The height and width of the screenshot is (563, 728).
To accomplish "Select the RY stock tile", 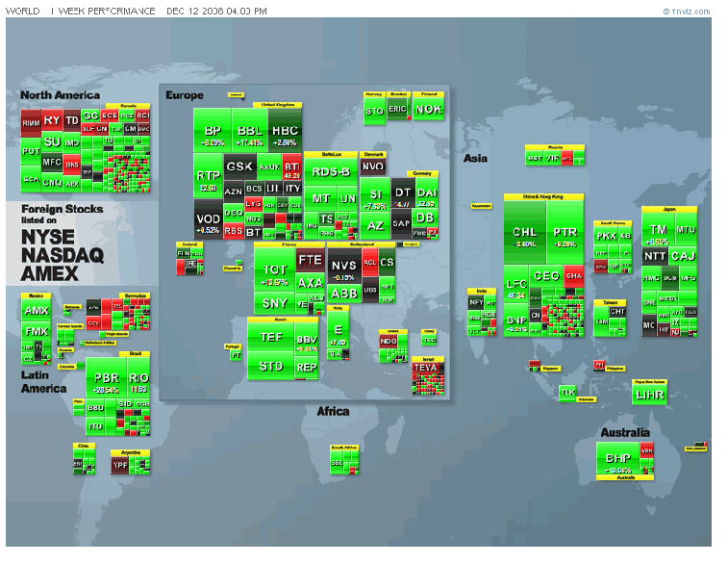I will tap(52, 120).
